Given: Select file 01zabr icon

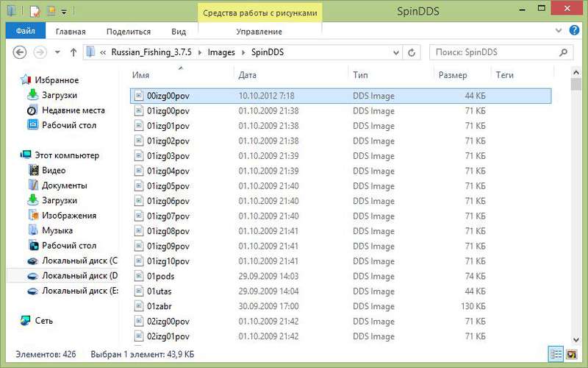Looking at the screenshot, I should (x=139, y=305).
